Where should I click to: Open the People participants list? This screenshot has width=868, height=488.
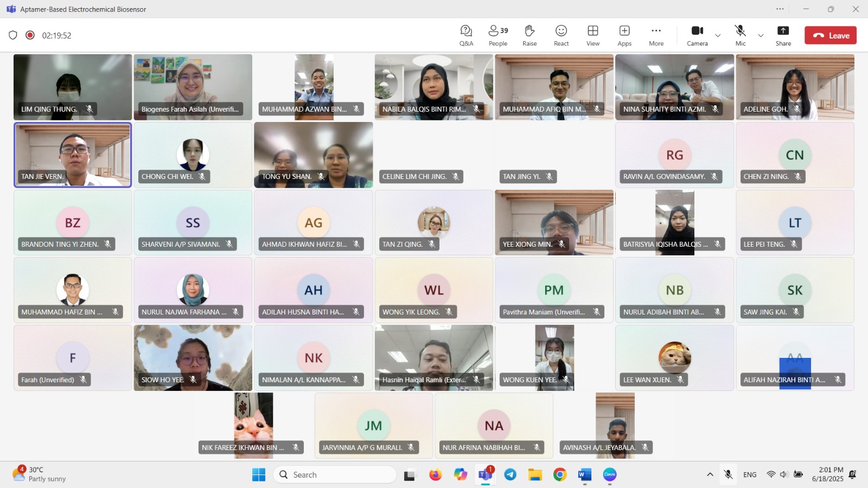(x=498, y=36)
